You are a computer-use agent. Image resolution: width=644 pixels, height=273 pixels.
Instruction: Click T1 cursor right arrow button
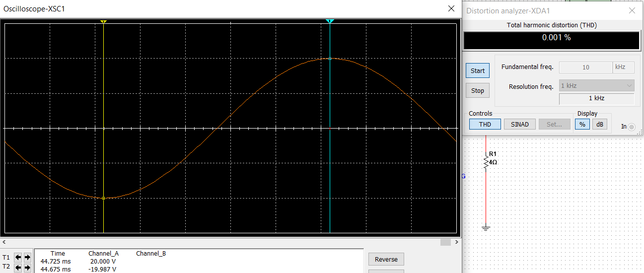click(x=27, y=257)
